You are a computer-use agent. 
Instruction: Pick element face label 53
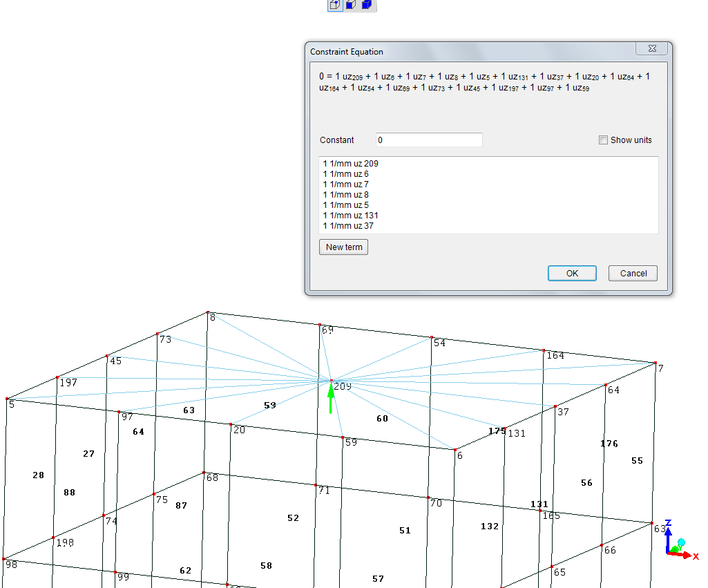(270, 405)
